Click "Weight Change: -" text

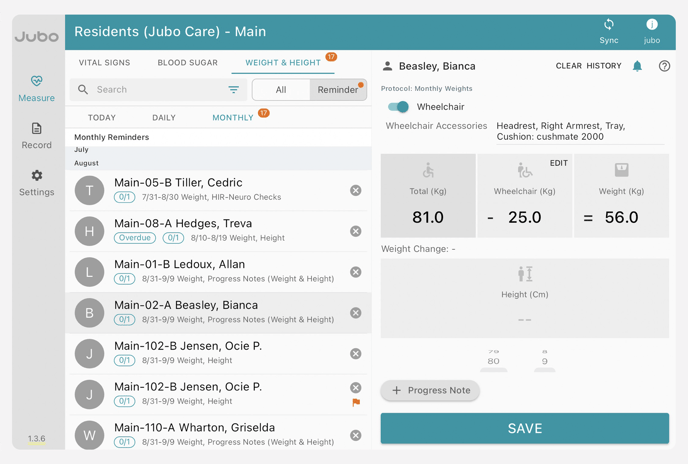(418, 249)
